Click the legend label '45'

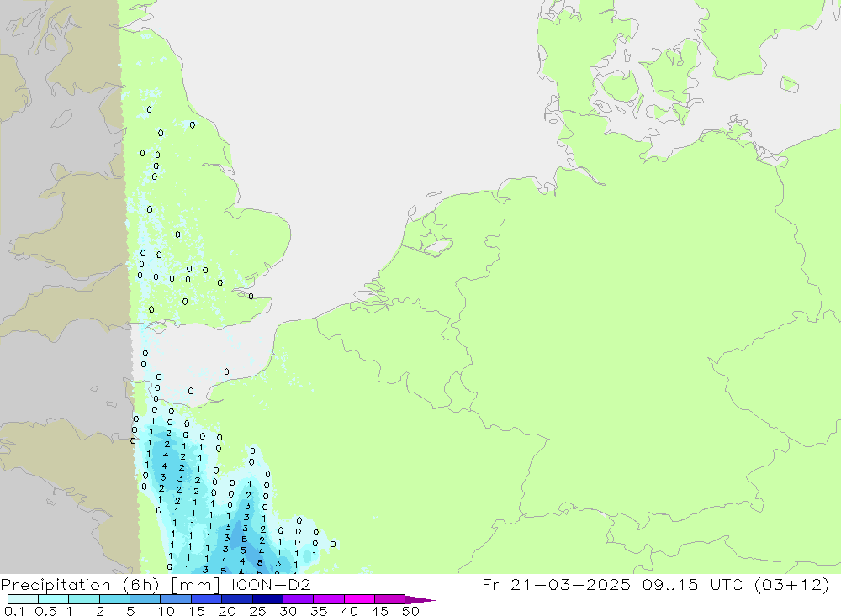380,611
